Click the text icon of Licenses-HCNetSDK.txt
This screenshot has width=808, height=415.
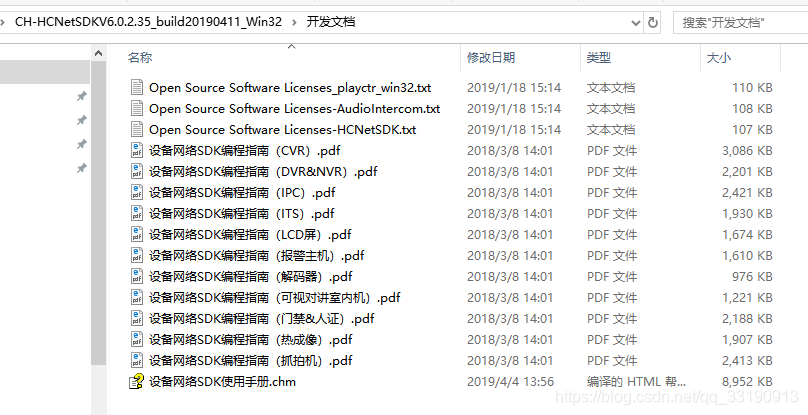137,129
